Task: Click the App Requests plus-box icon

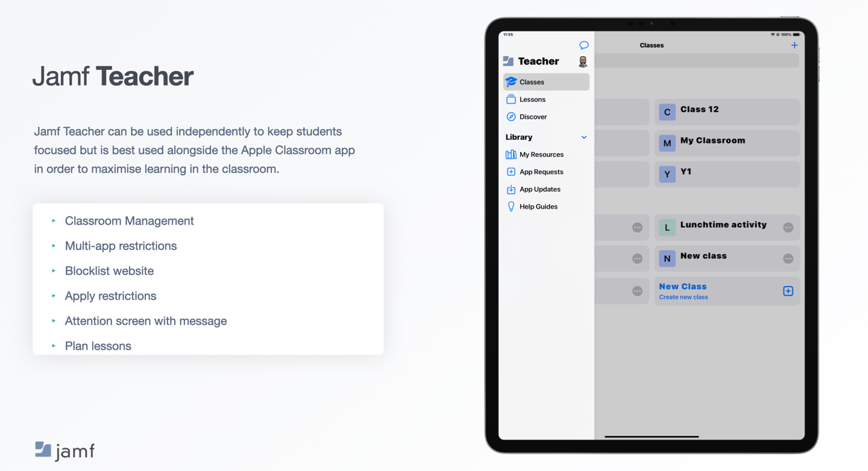Action: [x=511, y=172]
